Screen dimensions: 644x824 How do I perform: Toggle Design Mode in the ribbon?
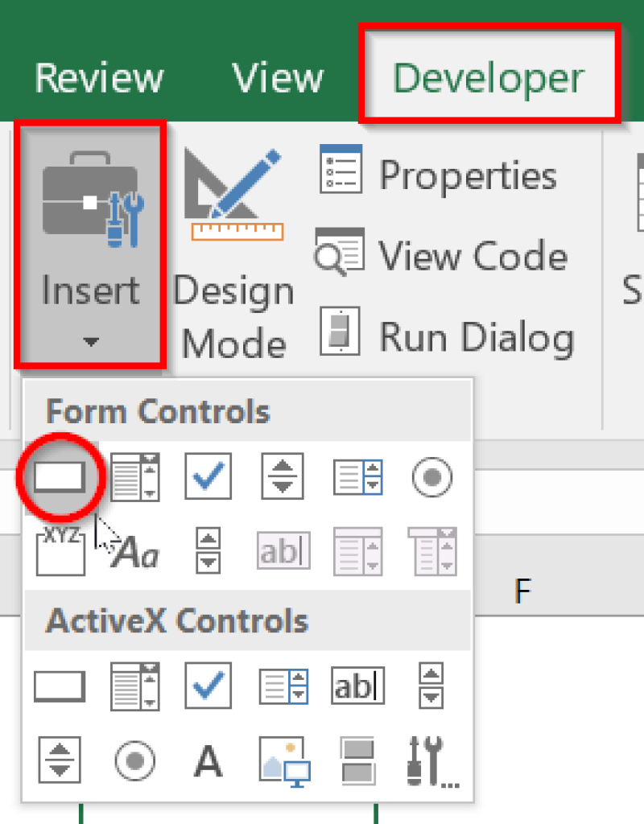[x=233, y=256]
